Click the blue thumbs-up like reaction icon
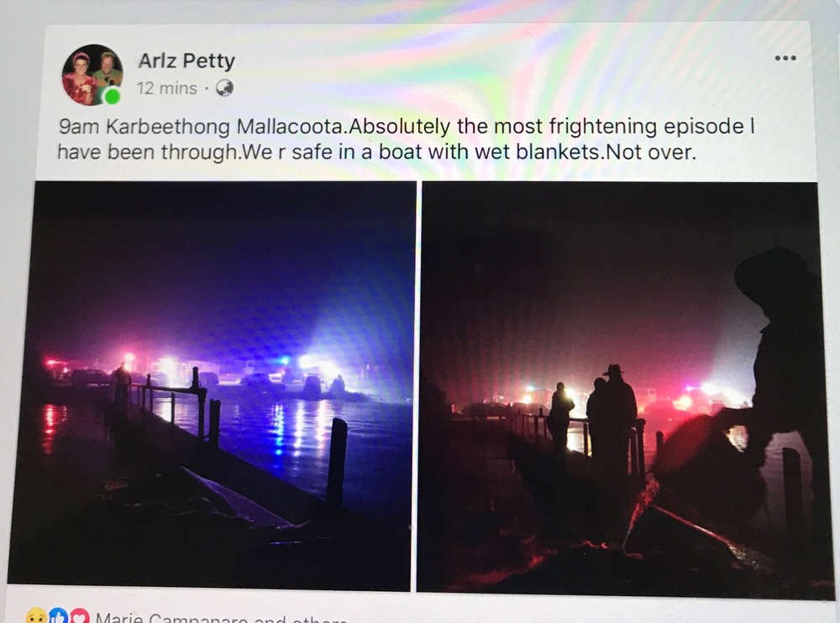Viewport: 840px width, 623px height. (58, 616)
